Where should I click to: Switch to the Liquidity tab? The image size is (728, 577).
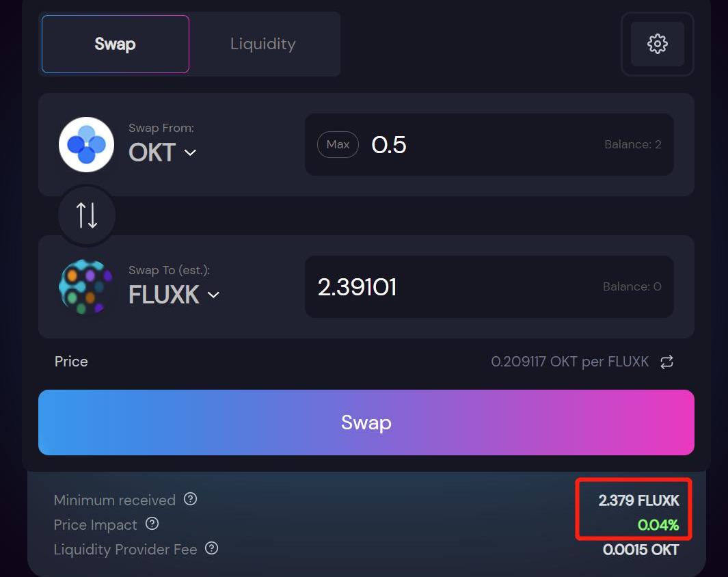[262, 44]
